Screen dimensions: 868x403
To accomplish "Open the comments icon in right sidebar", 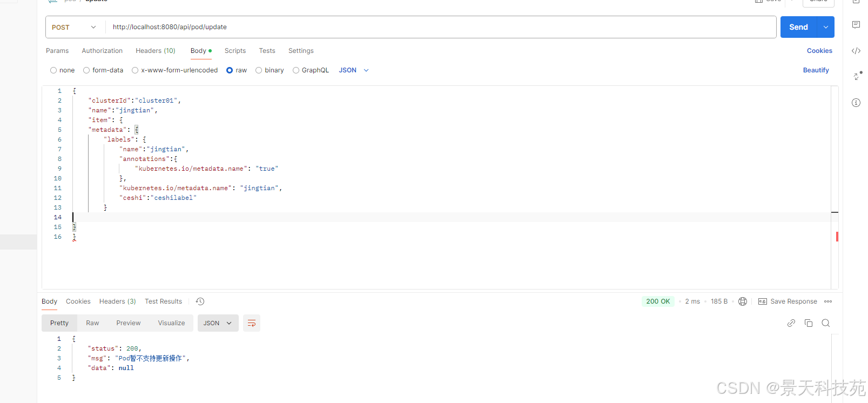I will tap(856, 25).
